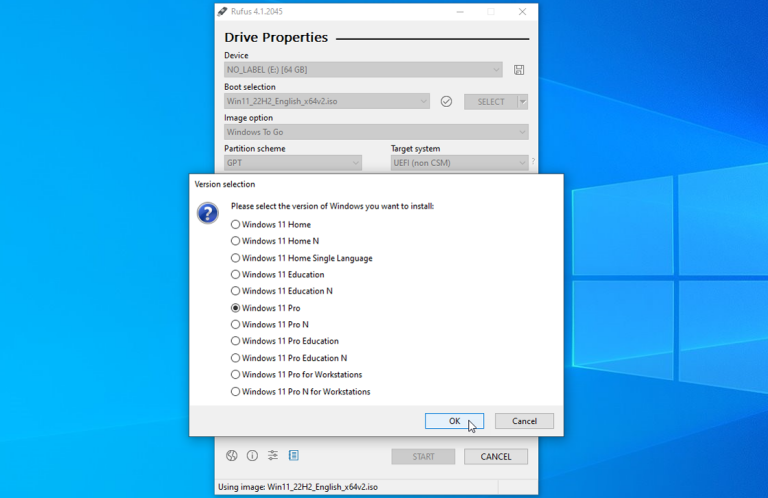Click the checksum checkmark icon beside Boot selection

(446, 101)
